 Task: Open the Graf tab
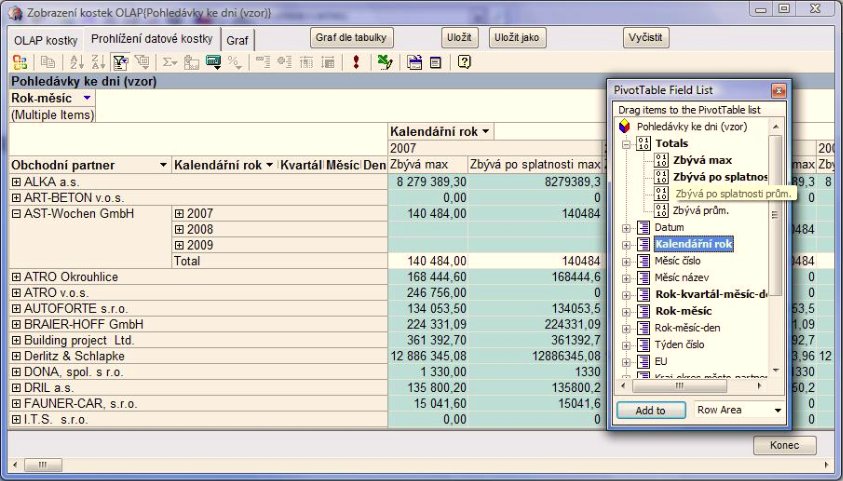237,40
